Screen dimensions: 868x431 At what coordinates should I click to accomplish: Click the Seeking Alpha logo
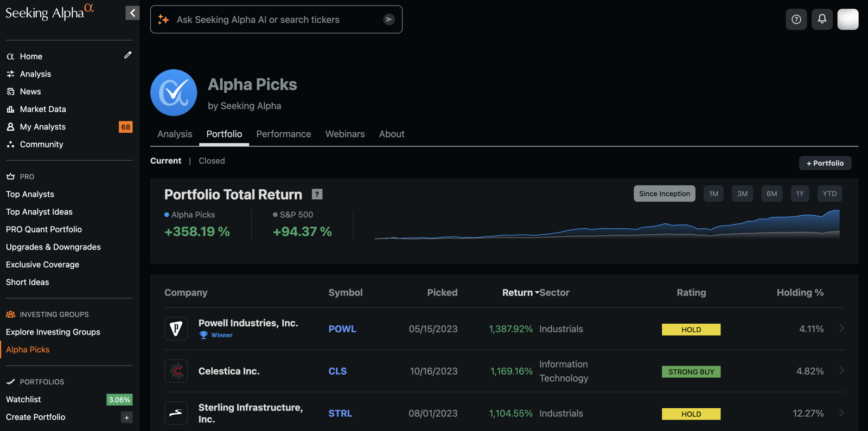point(50,12)
